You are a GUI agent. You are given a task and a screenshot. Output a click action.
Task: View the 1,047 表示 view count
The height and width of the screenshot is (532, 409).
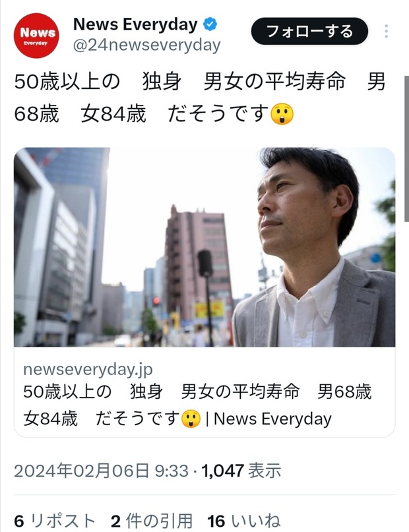pos(241,471)
